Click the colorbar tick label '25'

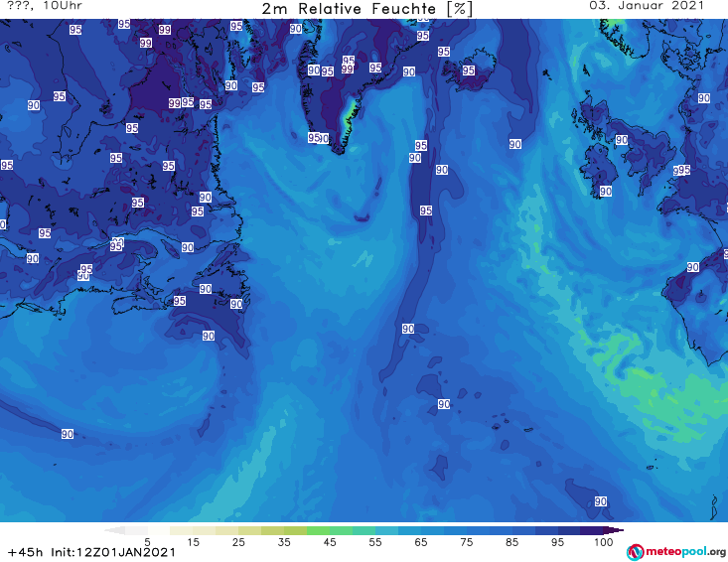coord(238,542)
